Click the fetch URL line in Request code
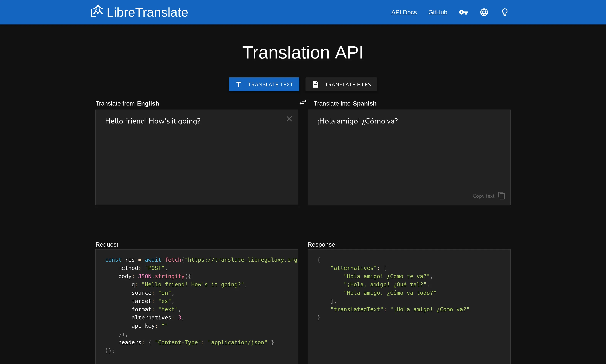606x364 pixels. [201, 260]
